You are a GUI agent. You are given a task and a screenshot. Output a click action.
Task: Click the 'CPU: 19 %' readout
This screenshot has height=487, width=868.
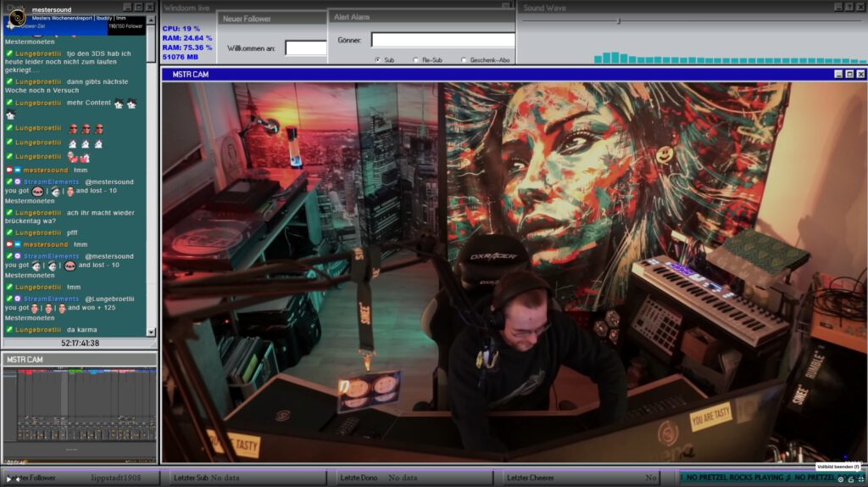pos(181,29)
